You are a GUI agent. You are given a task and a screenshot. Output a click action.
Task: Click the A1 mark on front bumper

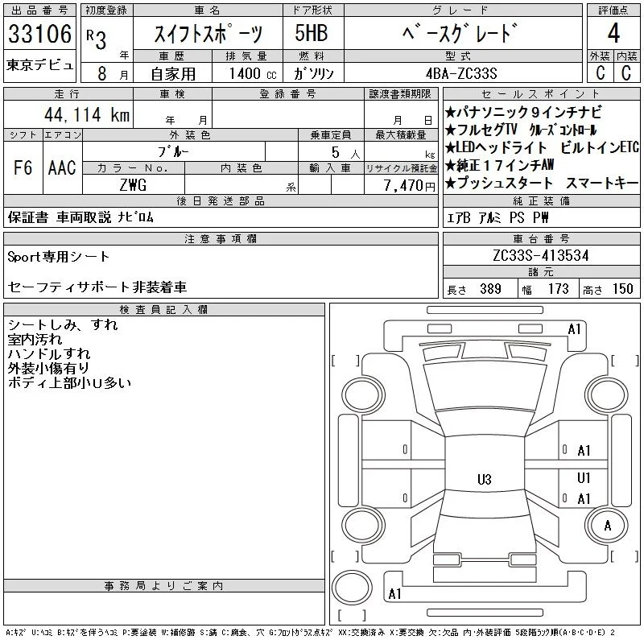[574, 329]
